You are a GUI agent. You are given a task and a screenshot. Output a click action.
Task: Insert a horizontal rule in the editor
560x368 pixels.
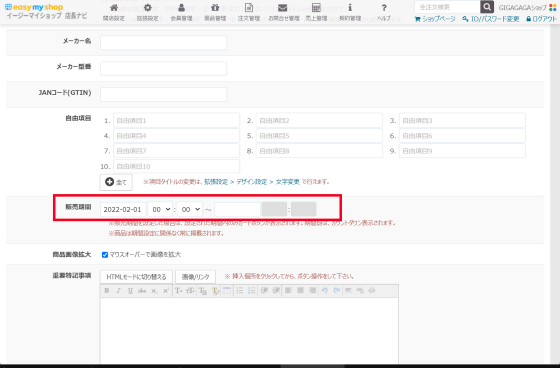(x=348, y=291)
